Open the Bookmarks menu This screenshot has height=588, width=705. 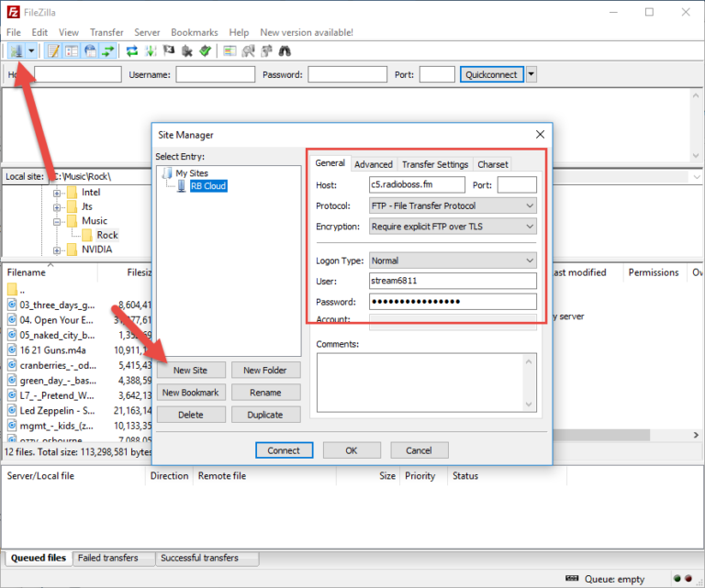194,32
